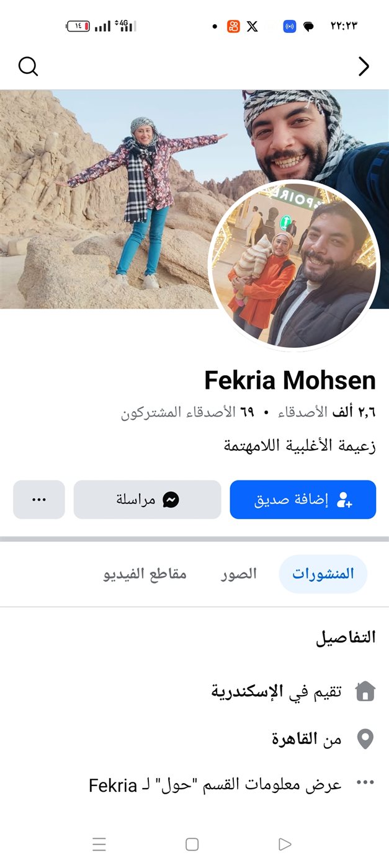This screenshot has width=389, height=868.
Task: Tap the location pin icon beside القاهرة
Action: point(365,738)
